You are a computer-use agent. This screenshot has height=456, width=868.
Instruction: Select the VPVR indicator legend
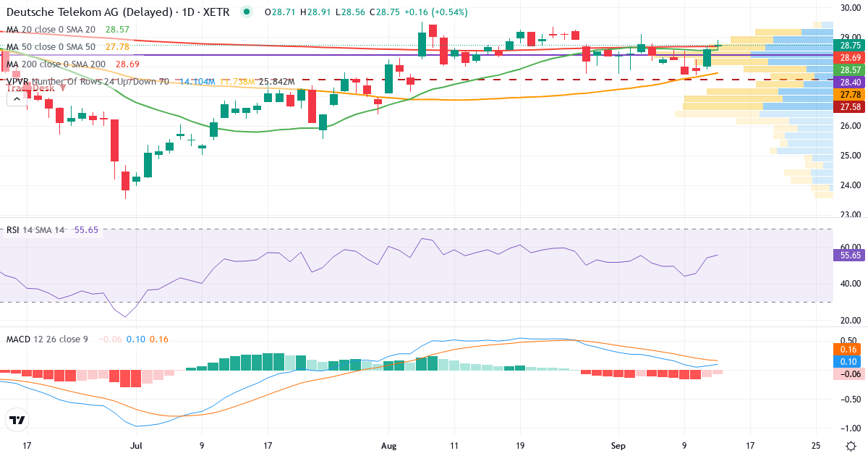click(88, 82)
